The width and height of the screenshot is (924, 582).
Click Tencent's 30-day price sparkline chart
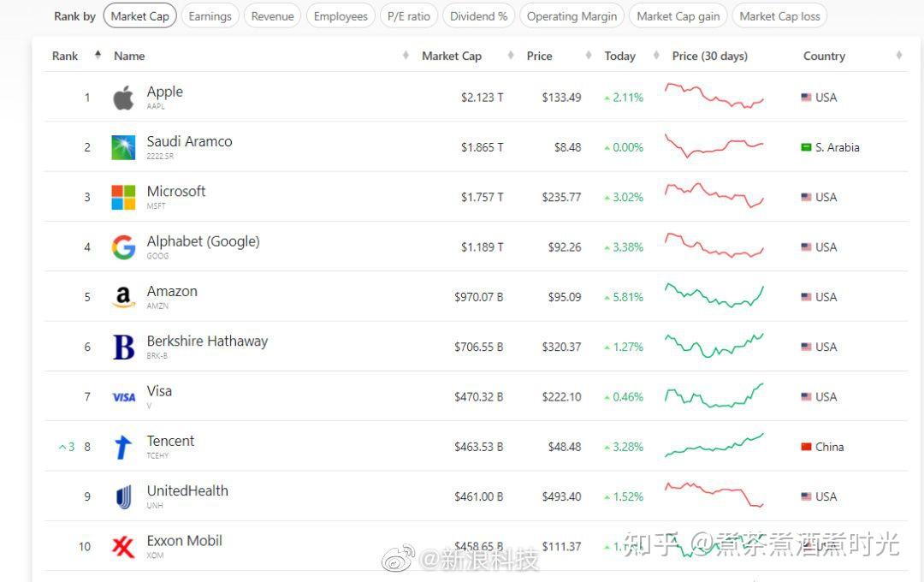coord(714,446)
